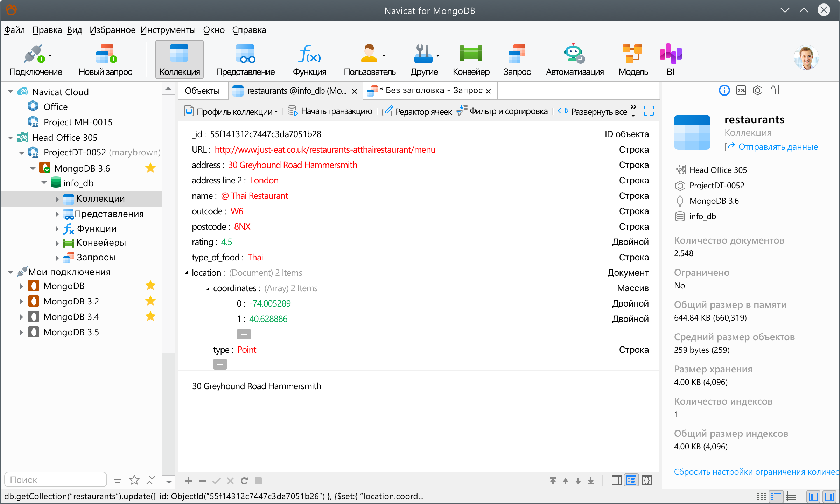Close the restaurants @info_db tab
Viewport: 840px width, 504px height.
(355, 91)
